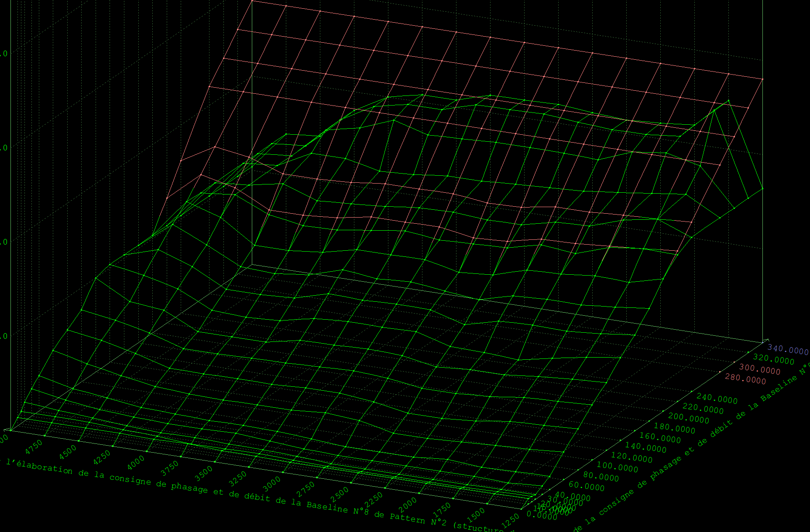The width and height of the screenshot is (810, 532).
Task: Click the 3750 x-axis tick label
Action: 170,469
